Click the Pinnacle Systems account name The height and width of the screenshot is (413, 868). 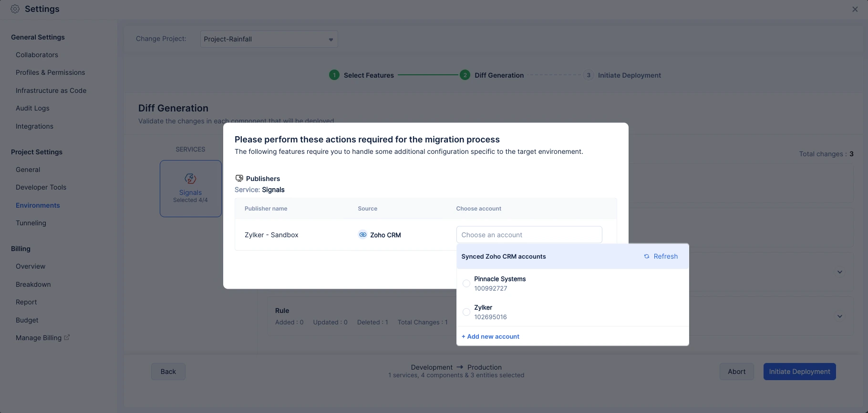(500, 279)
